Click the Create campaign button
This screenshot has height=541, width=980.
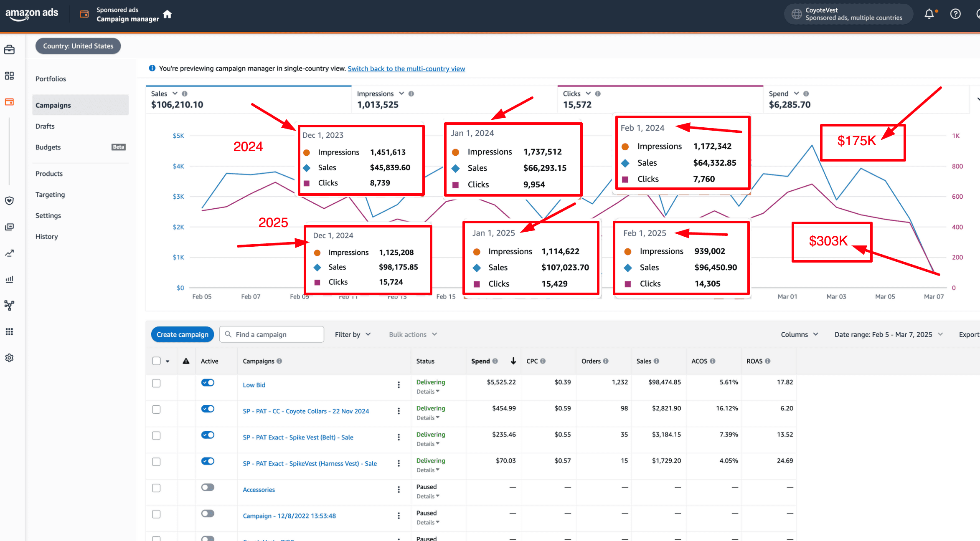(x=183, y=334)
